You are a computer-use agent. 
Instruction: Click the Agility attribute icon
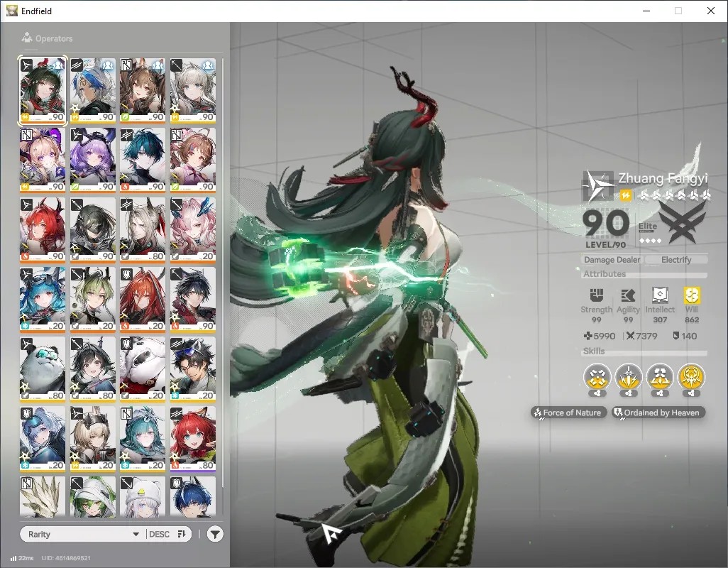628,295
